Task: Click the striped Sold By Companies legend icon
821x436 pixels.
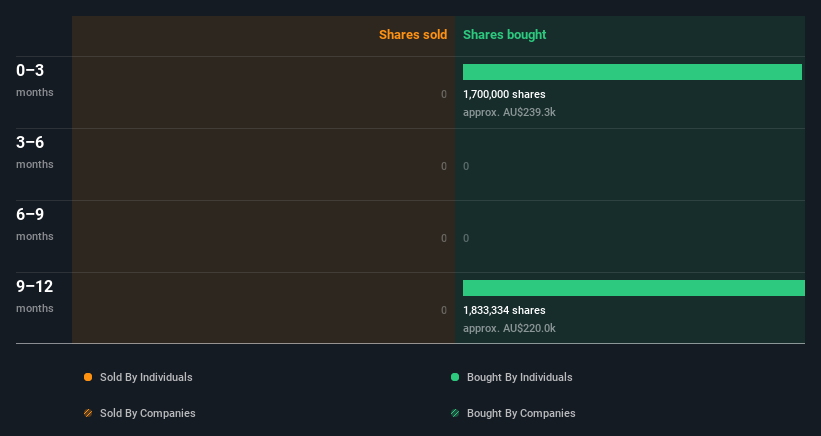Action: [x=88, y=413]
